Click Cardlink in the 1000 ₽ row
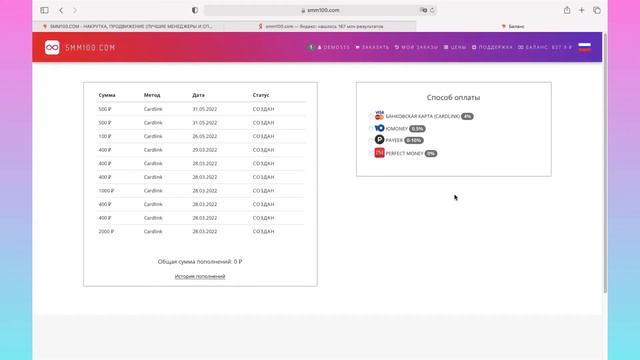The height and width of the screenshot is (360, 640). click(153, 191)
